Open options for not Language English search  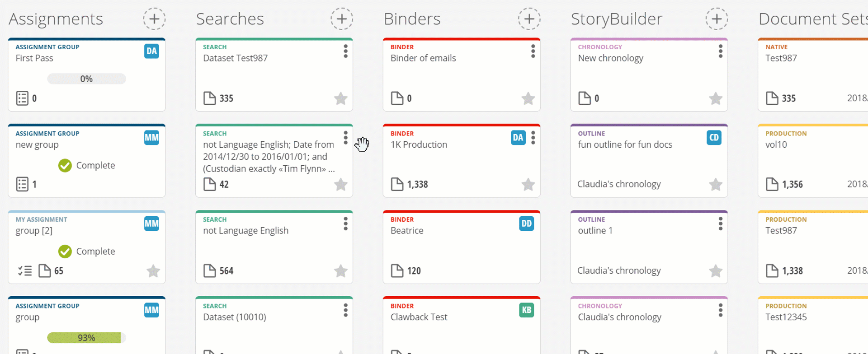coord(345,224)
